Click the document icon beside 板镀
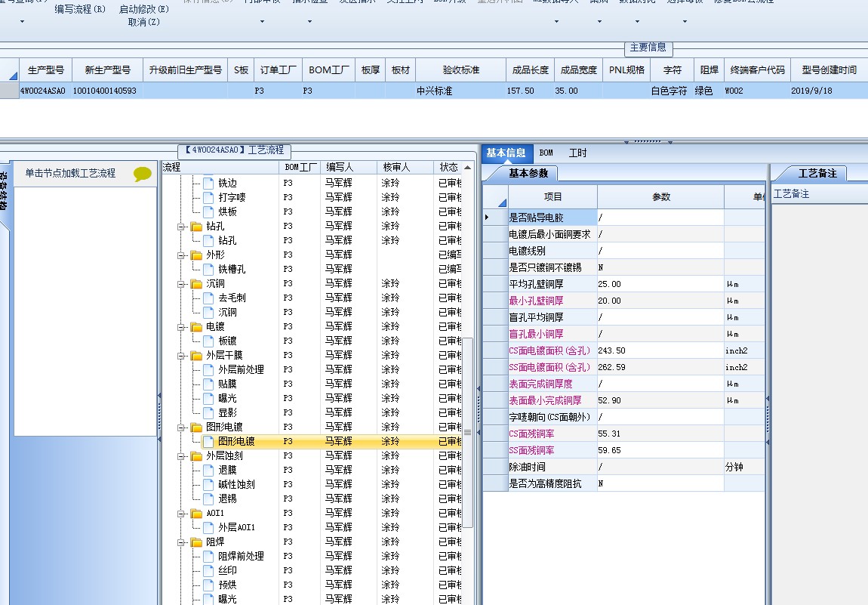 point(208,341)
